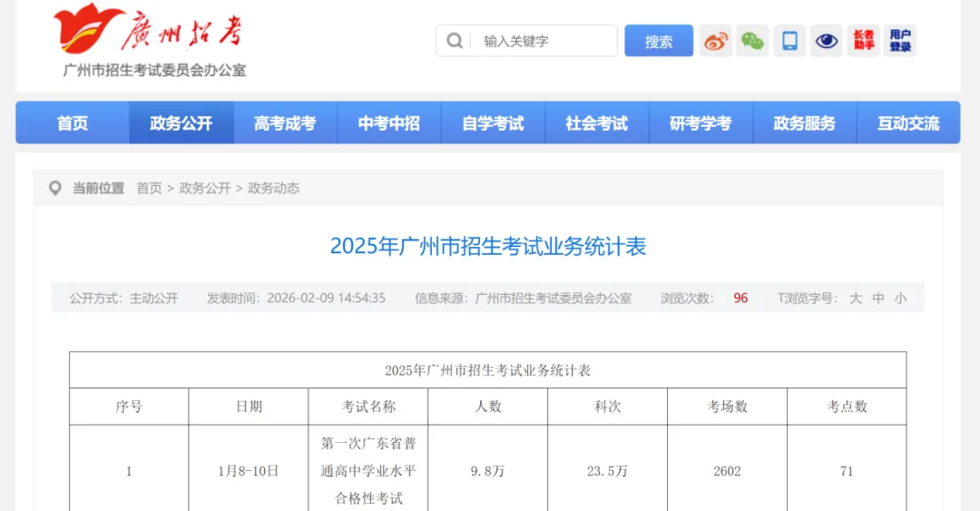Click the table caption row text
This screenshot has width=980, height=511.
[487, 370]
